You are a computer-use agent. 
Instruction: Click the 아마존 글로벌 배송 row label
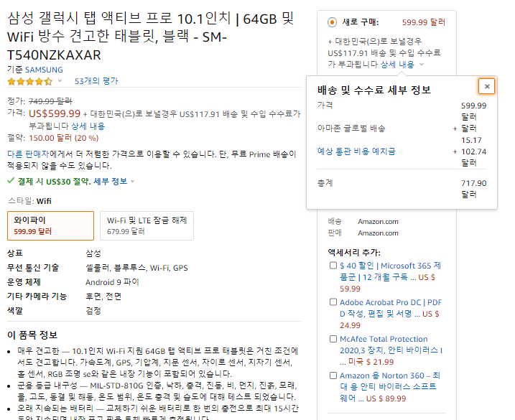click(351, 129)
